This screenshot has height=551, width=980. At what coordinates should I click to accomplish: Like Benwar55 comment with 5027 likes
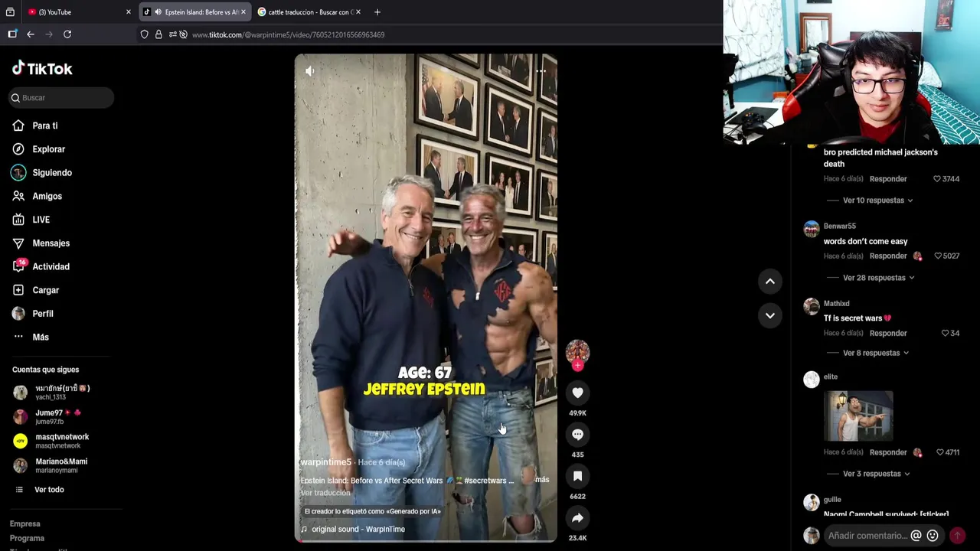click(938, 256)
